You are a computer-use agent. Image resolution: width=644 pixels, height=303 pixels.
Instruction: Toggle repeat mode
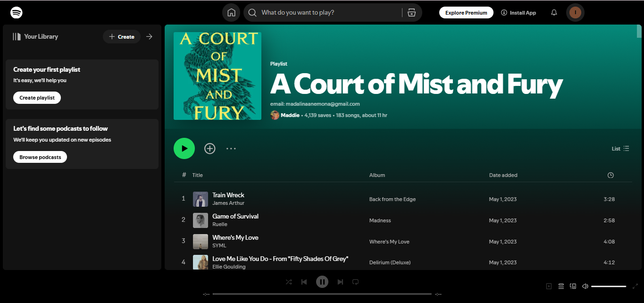tap(355, 282)
